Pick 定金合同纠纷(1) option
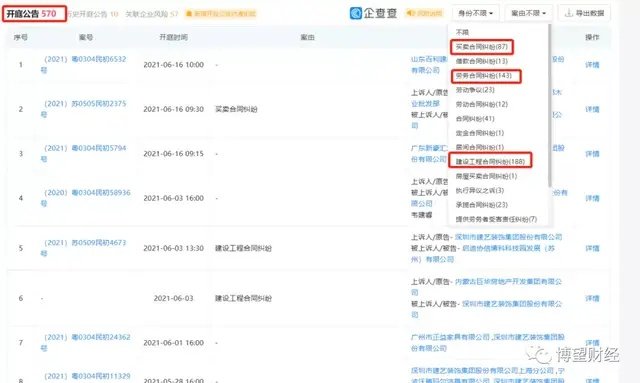 480,133
